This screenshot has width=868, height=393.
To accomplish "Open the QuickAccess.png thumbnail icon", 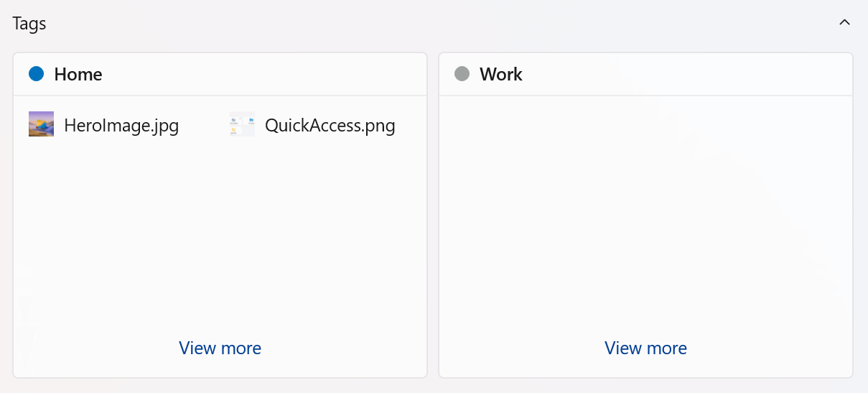I will click(242, 124).
